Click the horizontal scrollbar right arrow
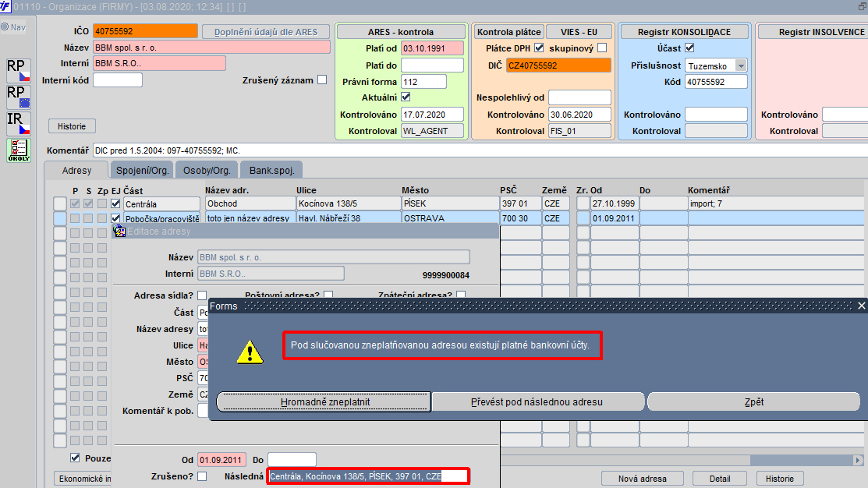868x488 pixels. 858,460
